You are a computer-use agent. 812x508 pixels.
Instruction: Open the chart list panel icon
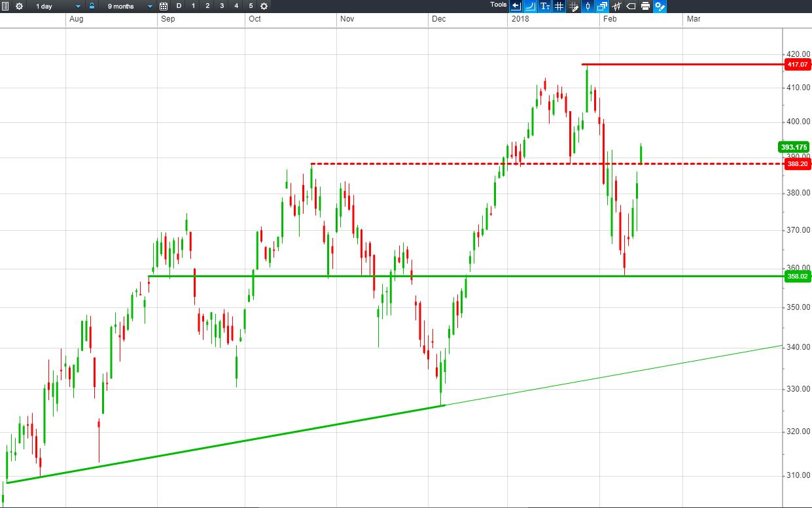pos(5,6)
